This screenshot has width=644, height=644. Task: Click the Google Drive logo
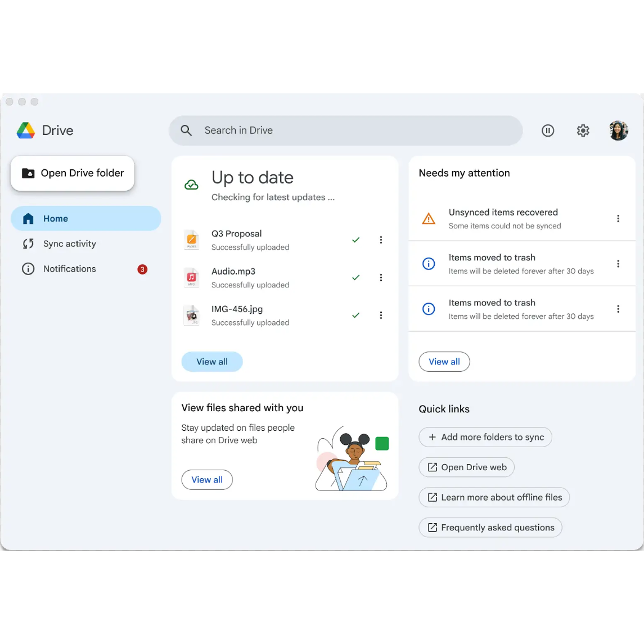point(26,130)
